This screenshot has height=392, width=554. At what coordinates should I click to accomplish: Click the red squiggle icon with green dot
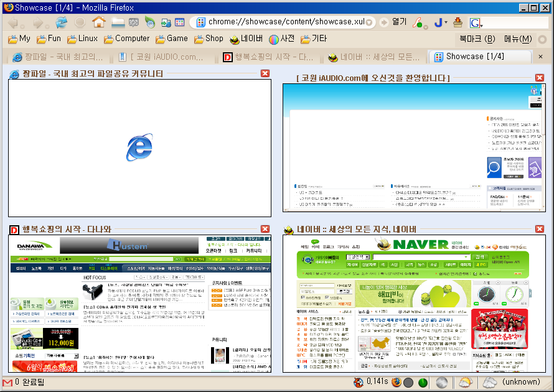pos(418,22)
